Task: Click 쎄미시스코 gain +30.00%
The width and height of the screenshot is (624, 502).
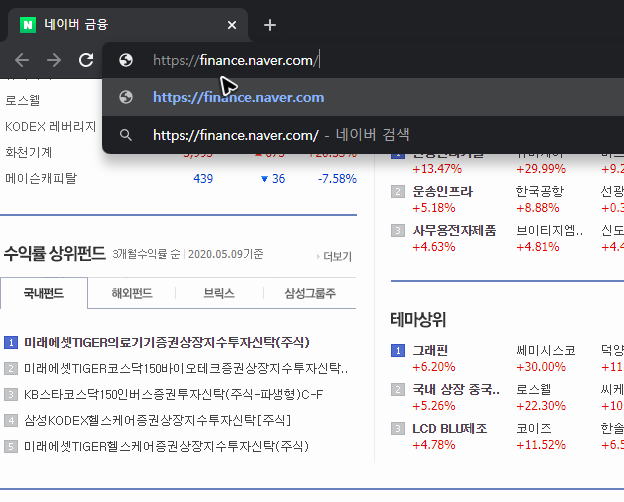Action: tap(541, 367)
